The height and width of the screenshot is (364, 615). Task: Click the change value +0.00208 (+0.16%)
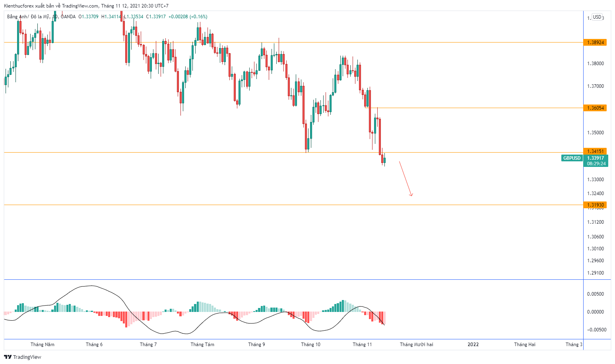(188, 17)
